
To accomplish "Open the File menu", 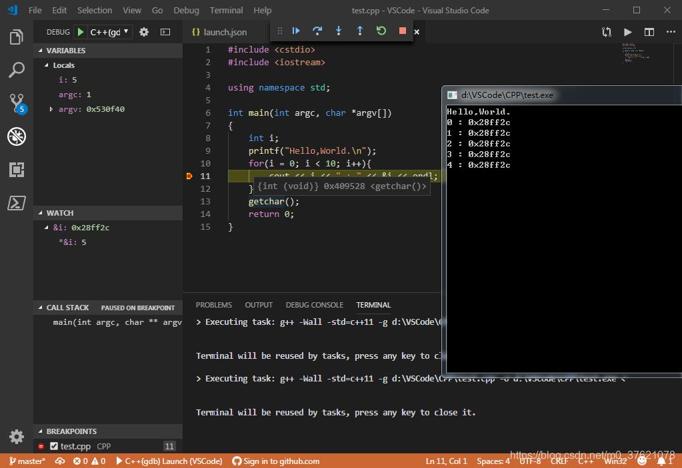I will click(x=35, y=10).
